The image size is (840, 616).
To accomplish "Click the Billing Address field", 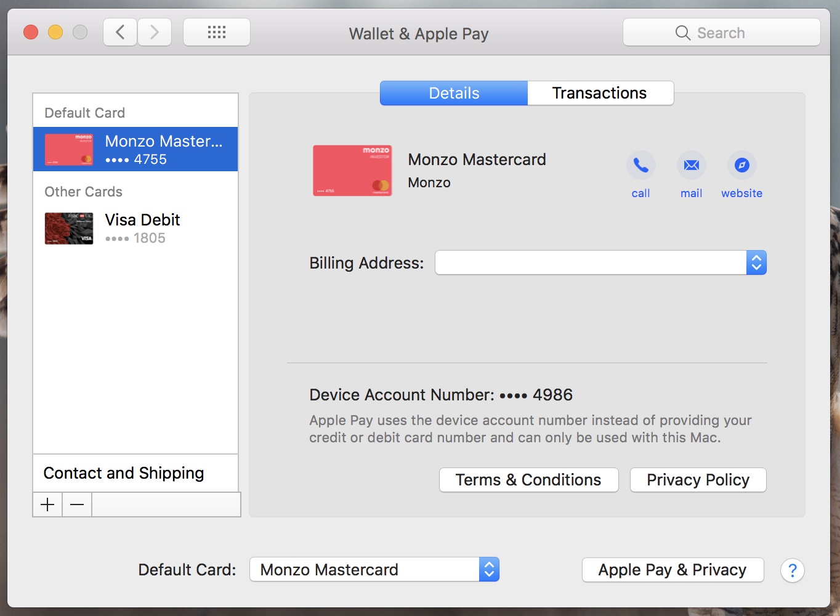I will pos(600,262).
